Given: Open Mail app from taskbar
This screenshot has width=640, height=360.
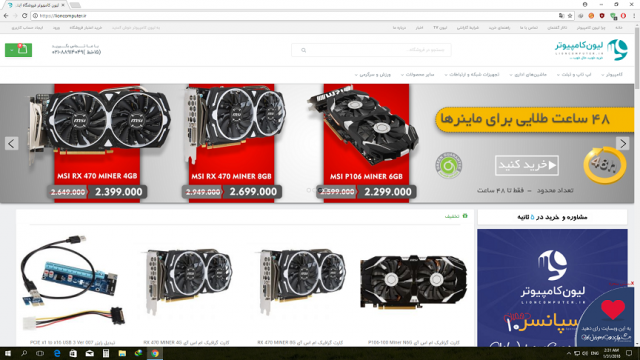Looking at the screenshot, I should pyautogui.click(x=89, y=353).
